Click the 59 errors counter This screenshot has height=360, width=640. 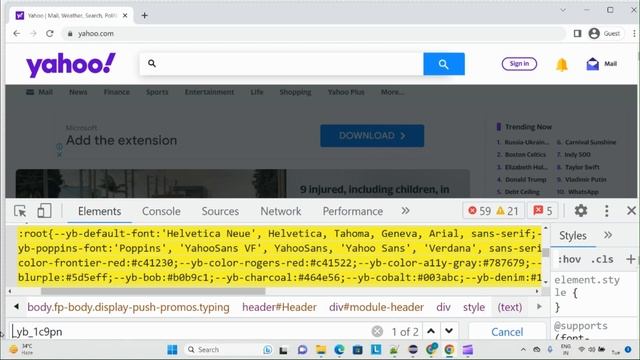point(479,211)
